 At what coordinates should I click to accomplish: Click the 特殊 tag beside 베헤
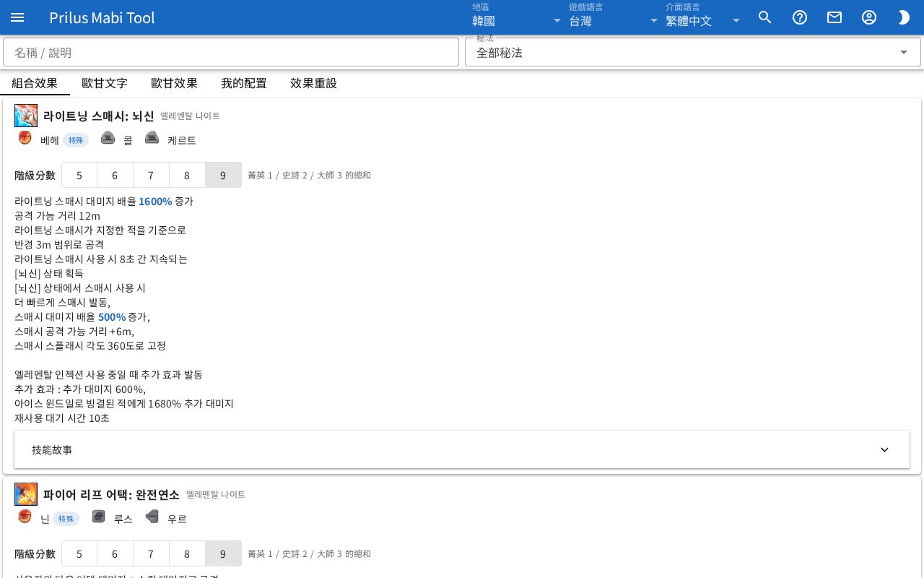point(75,140)
